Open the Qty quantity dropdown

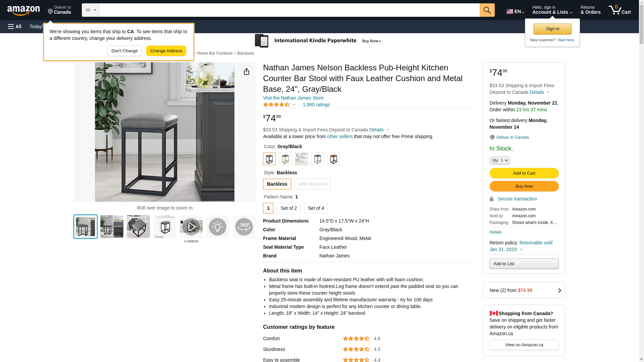(500, 161)
